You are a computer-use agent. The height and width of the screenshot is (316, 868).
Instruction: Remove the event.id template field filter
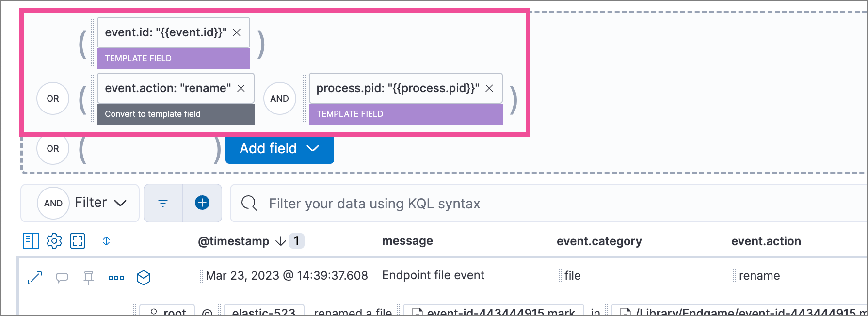237,32
